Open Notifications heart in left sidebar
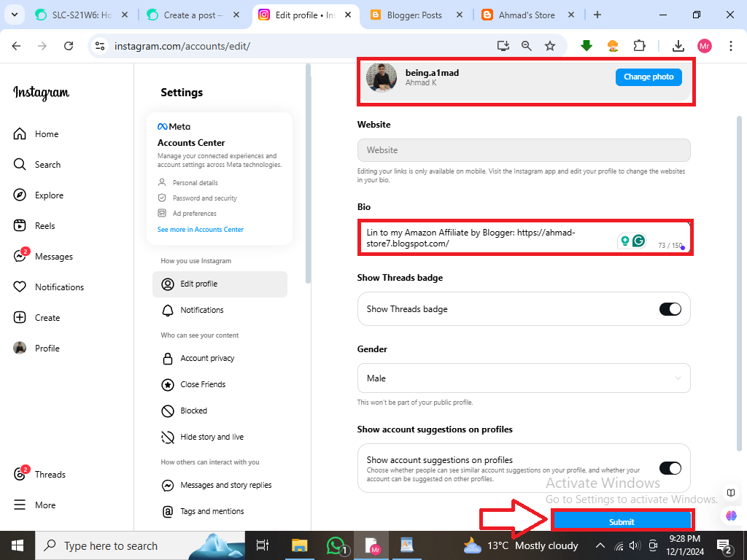 [20, 287]
